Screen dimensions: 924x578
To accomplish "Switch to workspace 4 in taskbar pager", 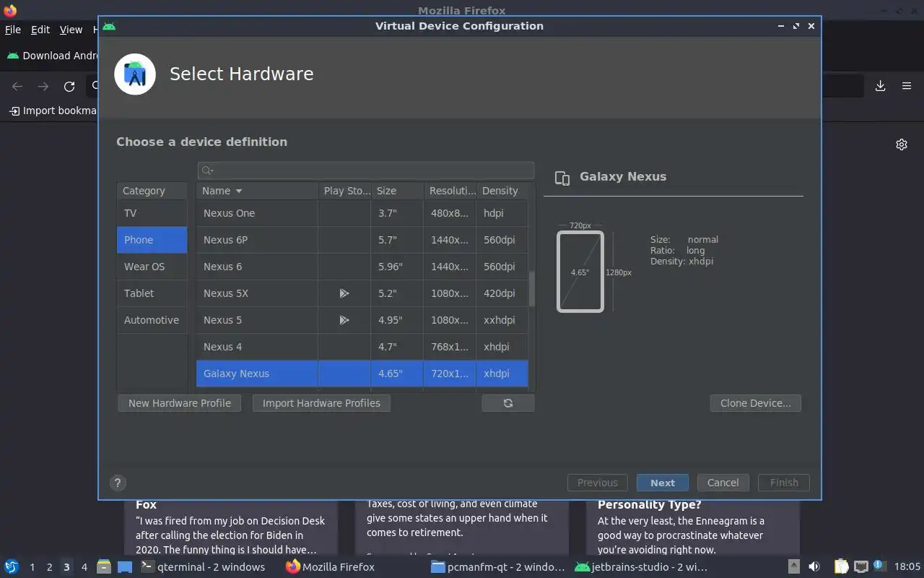I will click(84, 567).
